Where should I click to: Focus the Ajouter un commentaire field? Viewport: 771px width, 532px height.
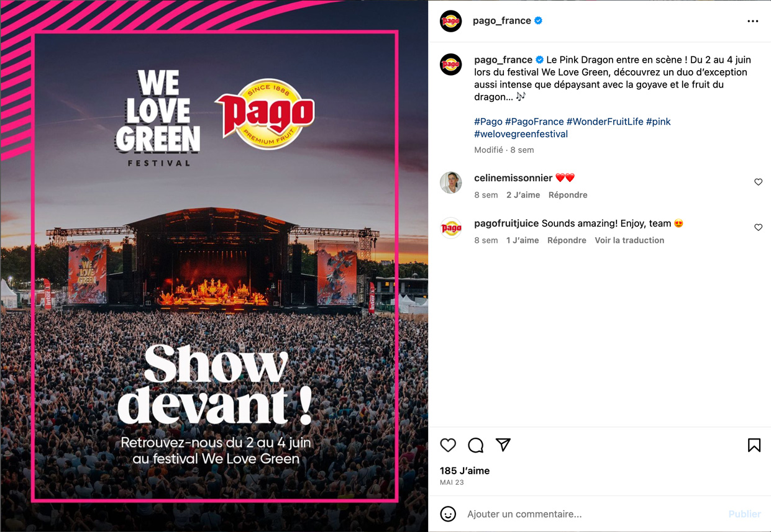click(590, 514)
